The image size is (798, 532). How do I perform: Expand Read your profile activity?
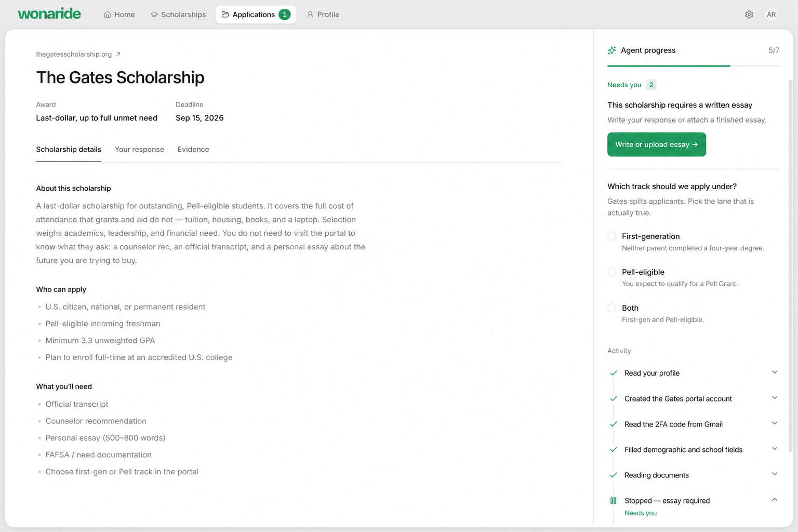[775, 373]
